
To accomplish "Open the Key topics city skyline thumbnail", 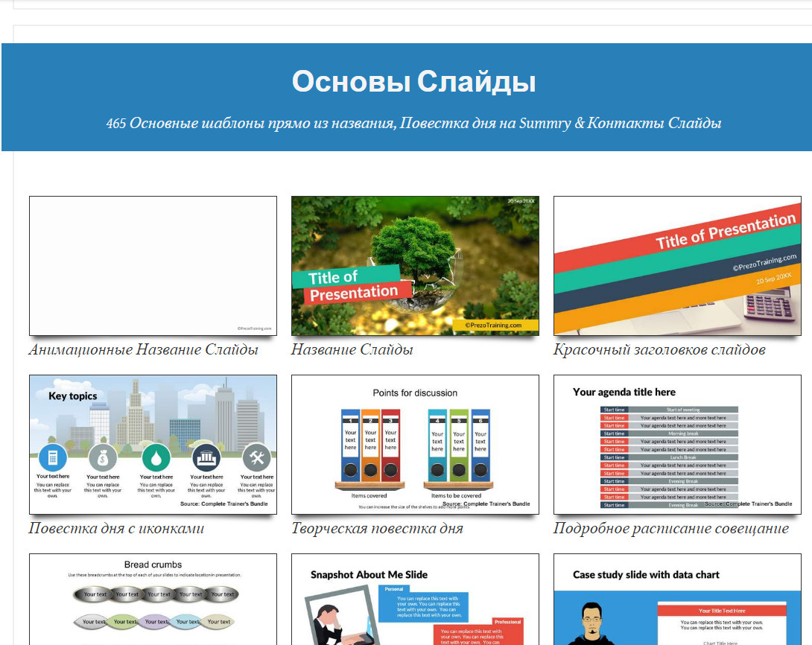I will click(153, 445).
